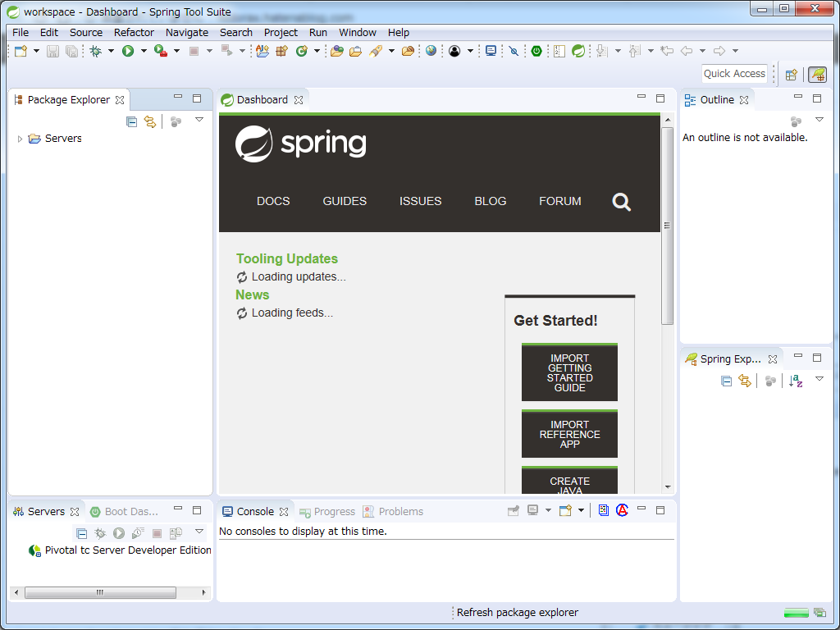
Task: Open the internal web browser from the toolbar
Action: (431, 51)
